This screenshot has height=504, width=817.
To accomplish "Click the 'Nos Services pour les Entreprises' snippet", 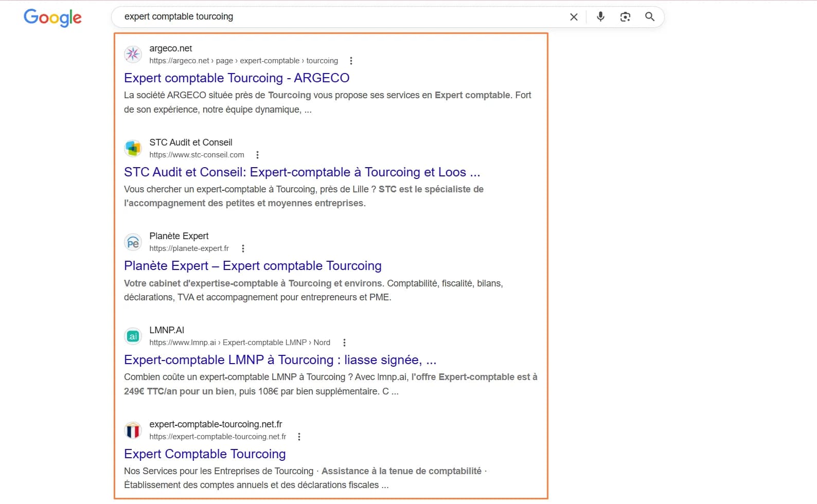I will coord(306,478).
